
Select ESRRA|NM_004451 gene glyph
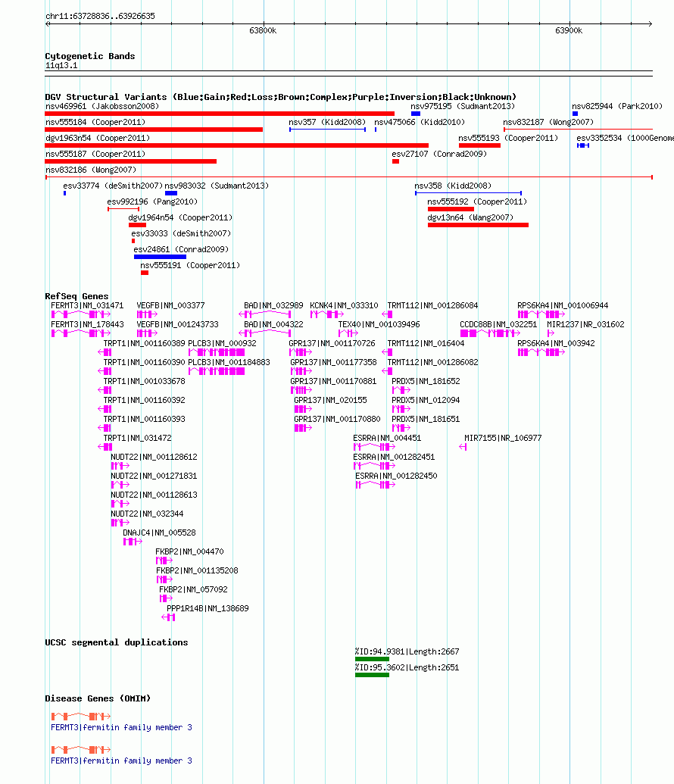375,446
